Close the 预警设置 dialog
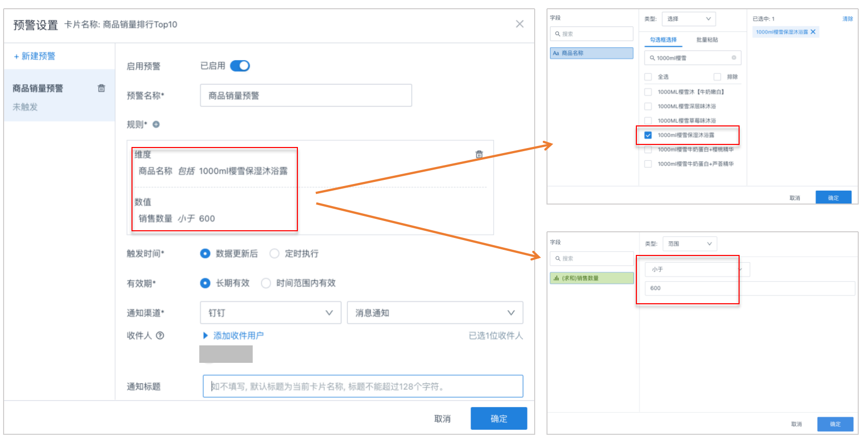This screenshot has height=442, width=868. tap(519, 24)
